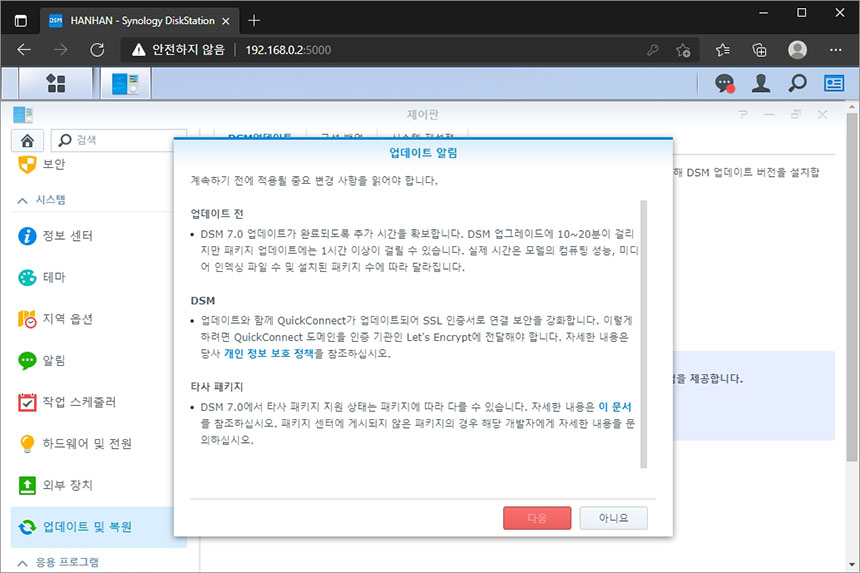Select the HANHAN Synology DiskStation tab
This screenshot has width=860, height=573.
point(139,21)
